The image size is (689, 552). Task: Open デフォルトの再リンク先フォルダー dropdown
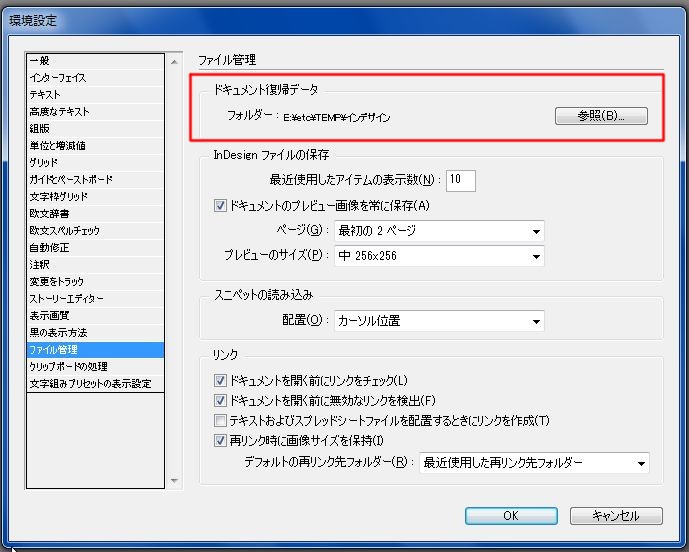534,463
